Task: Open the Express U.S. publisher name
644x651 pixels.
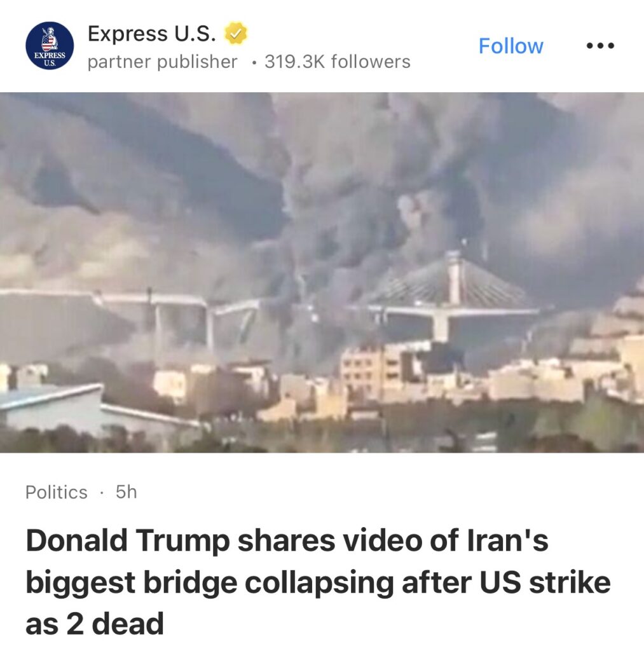Action: 151,33
